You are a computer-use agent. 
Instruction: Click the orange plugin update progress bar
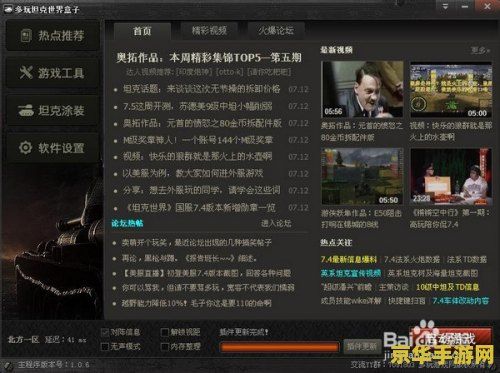coord(279,347)
